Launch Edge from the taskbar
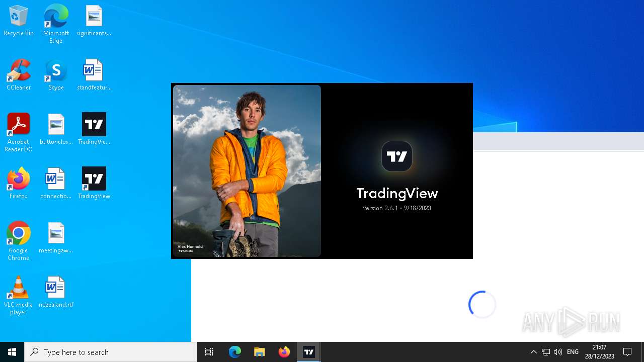644x362 pixels. (235, 352)
